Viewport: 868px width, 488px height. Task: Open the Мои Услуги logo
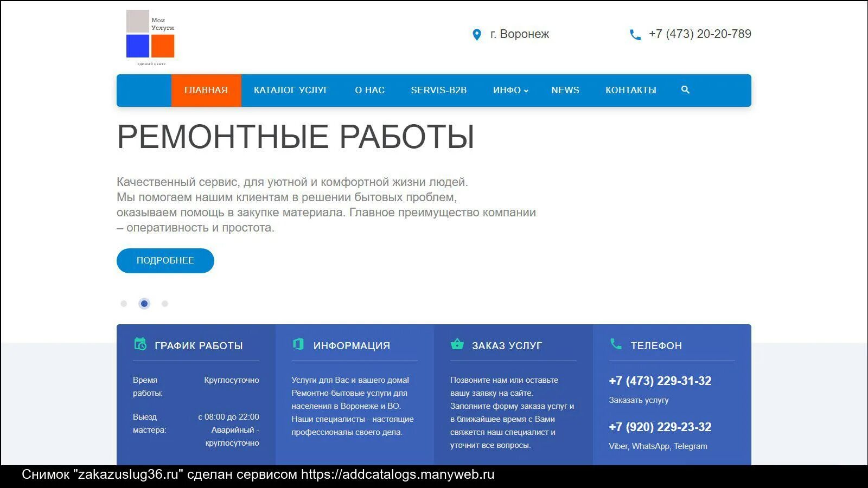click(x=150, y=37)
